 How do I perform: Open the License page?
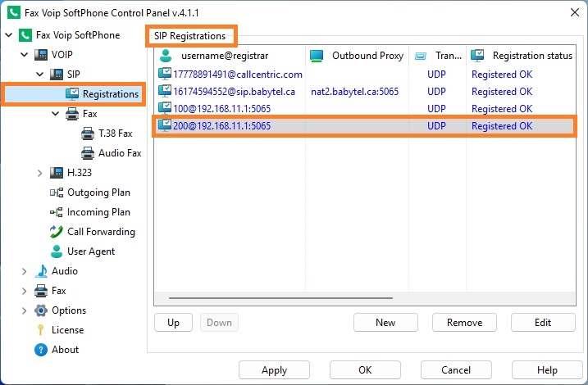click(x=67, y=330)
